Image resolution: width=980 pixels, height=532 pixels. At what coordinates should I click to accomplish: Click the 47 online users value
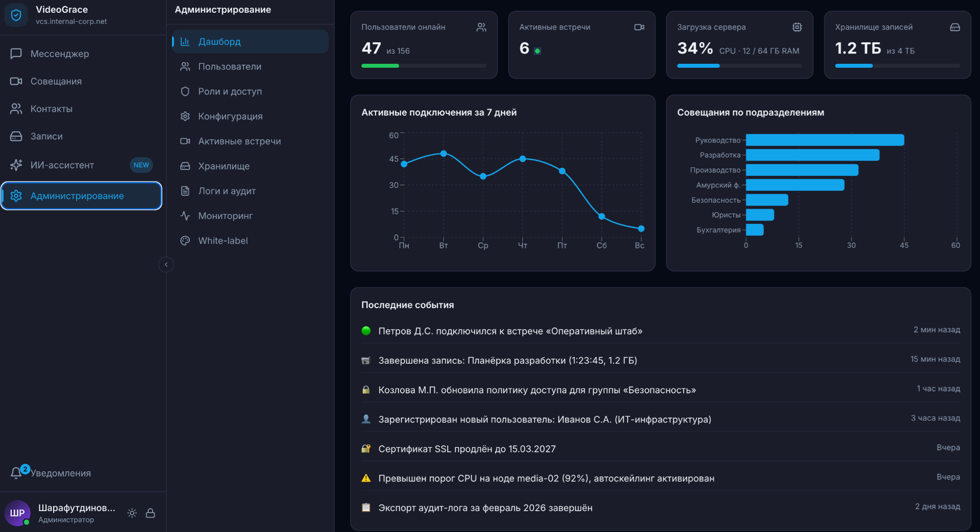pos(371,48)
